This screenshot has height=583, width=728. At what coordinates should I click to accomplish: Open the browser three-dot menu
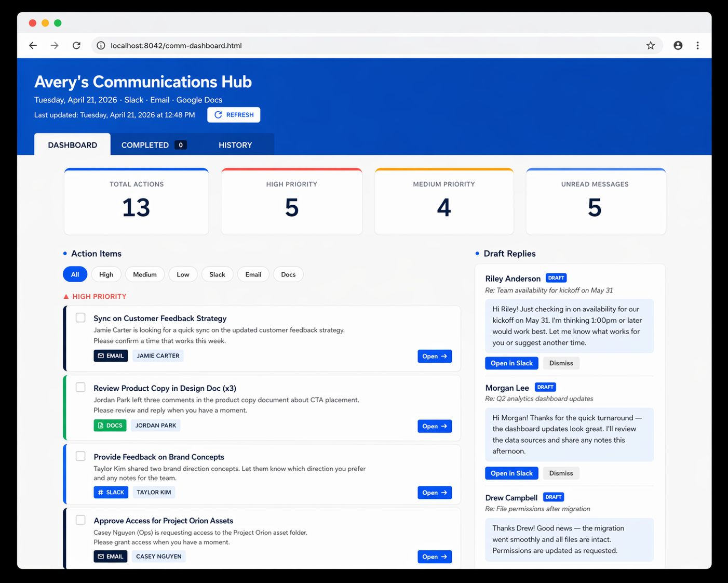(698, 45)
